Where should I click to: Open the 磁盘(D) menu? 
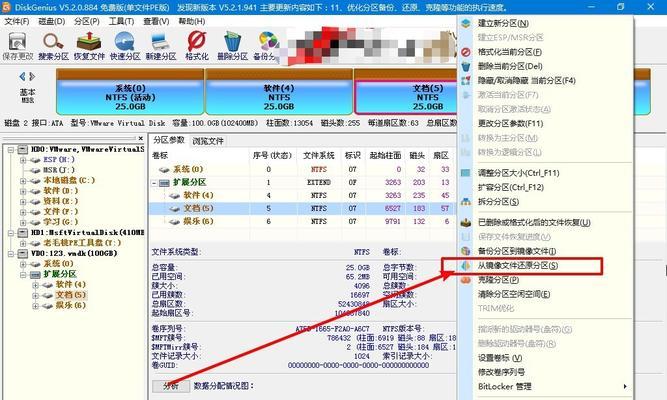[x=51, y=21]
